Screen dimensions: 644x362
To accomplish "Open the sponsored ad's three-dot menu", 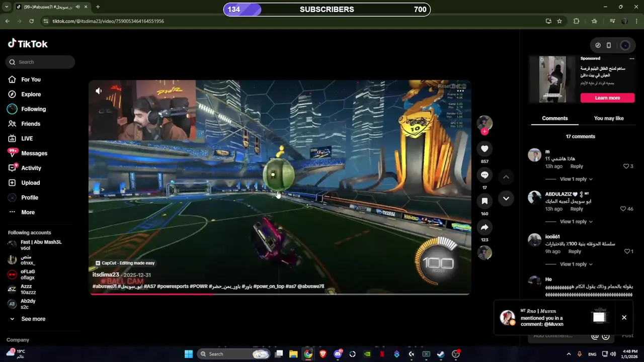I will pyautogui.click(x=632, y=59).
